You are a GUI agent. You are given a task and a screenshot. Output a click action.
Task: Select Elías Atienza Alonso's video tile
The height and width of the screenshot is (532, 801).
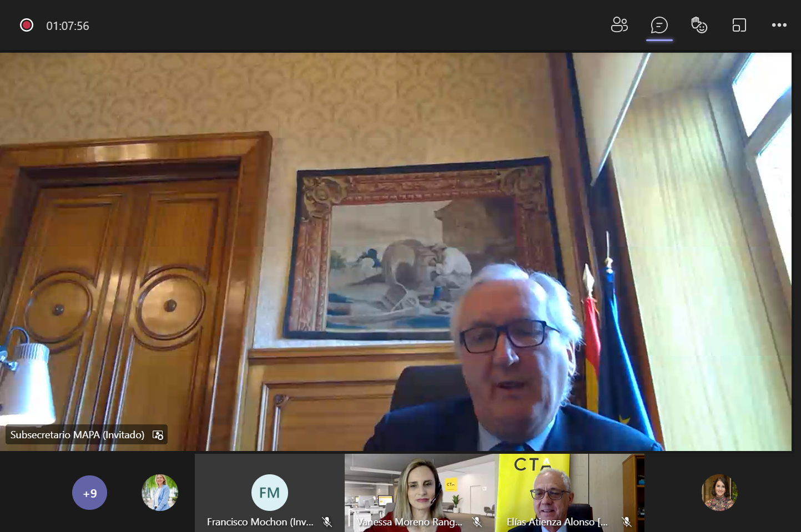[570, 493]
